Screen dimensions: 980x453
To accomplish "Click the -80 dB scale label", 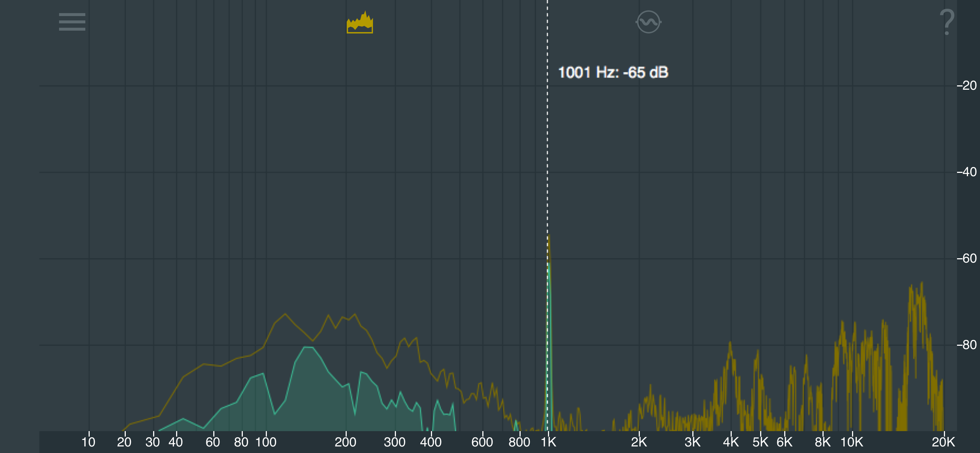I will coord(966,345).
